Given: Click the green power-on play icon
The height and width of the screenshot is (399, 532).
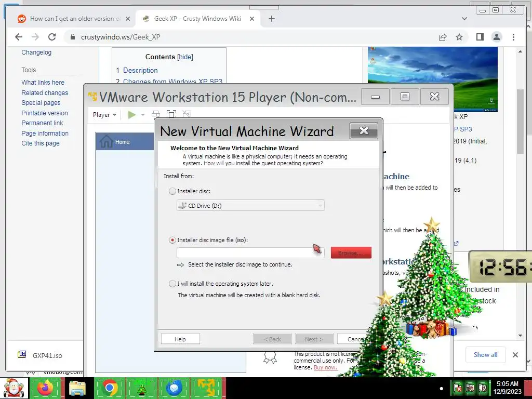Looking at the screenshot, I should tap(131, 115).
